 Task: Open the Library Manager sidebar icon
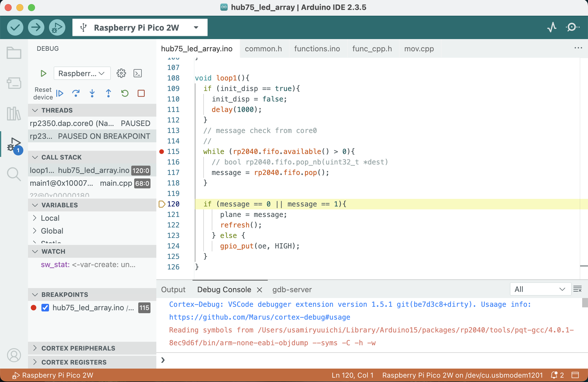(14, 113)
